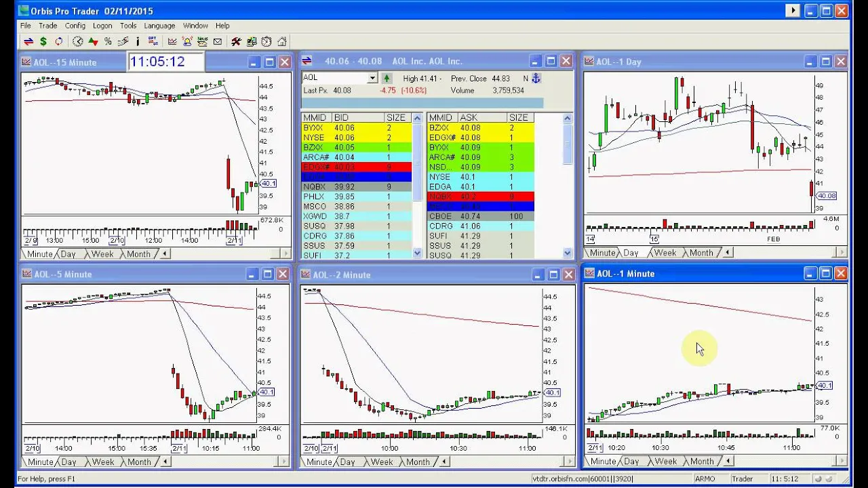
Task: Select Week tab in AOL--15 Minute chart
Action: click(102, 254)
